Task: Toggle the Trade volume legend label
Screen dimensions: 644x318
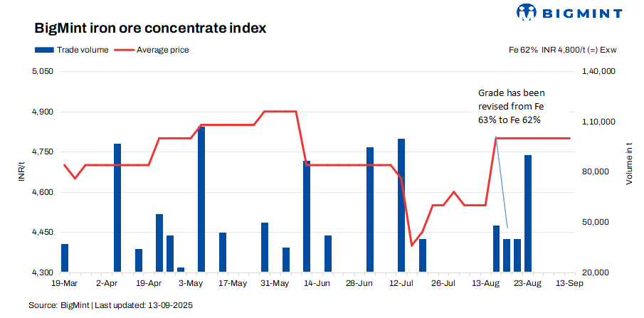Action: tap(82, 50)
